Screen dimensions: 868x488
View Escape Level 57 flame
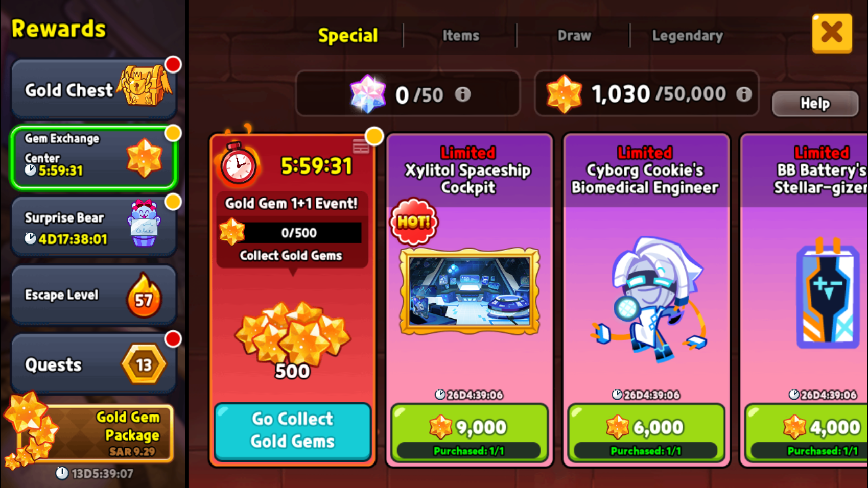tap(144, 296)
